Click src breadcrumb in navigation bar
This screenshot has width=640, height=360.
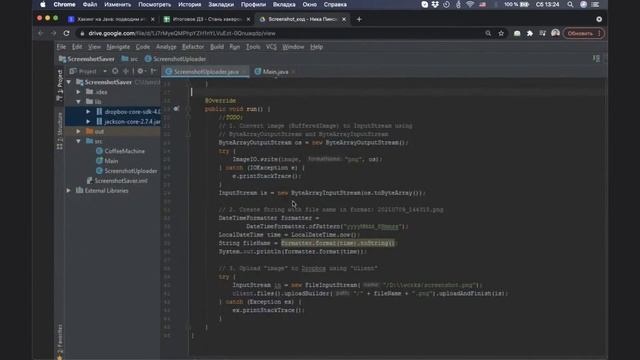coord(130,59)
